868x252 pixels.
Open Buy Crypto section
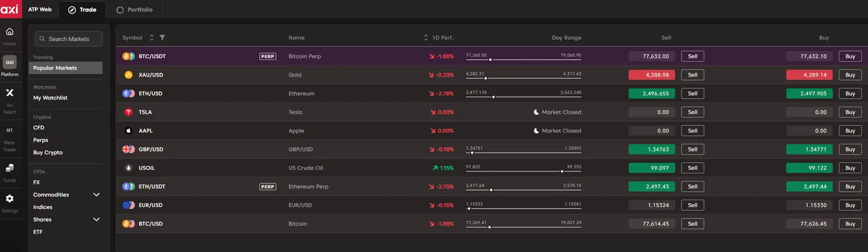48,152
